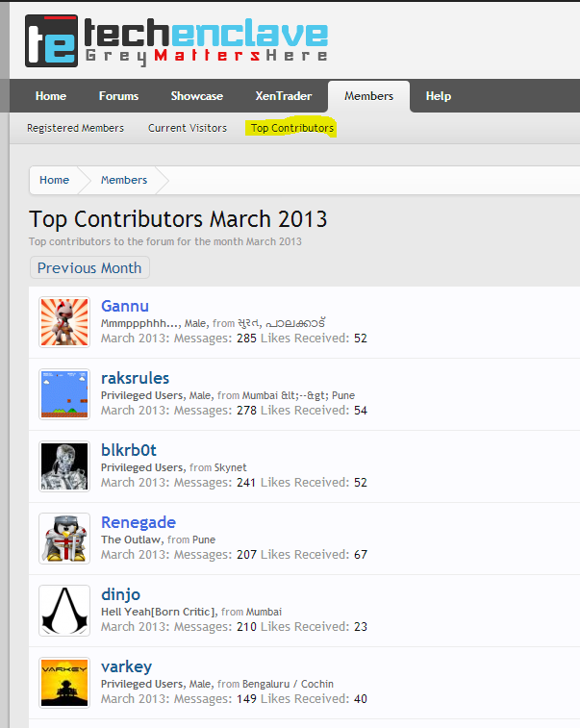Screen dimensions: 580x728
Task: Open varkey's sunset avatar
Action: point(64,683)
